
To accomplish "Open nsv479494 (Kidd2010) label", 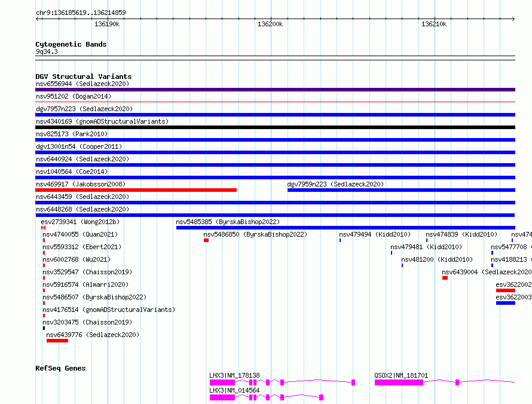I will pyautogui.click(x=375, y=234).
